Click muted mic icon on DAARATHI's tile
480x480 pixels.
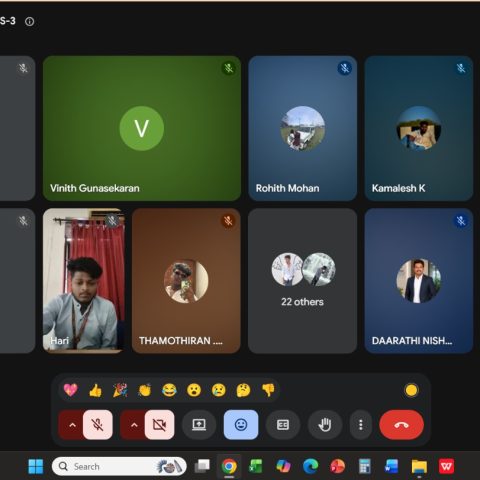point(461,221)
